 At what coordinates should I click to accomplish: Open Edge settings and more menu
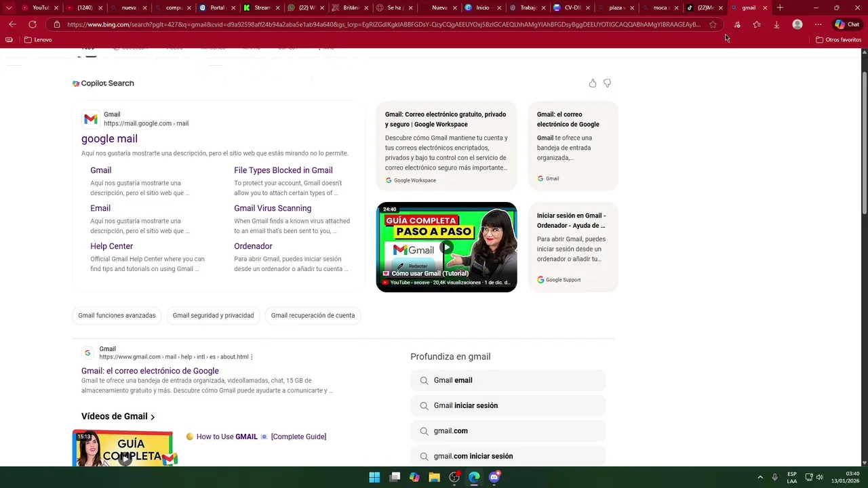click(818, 24)
